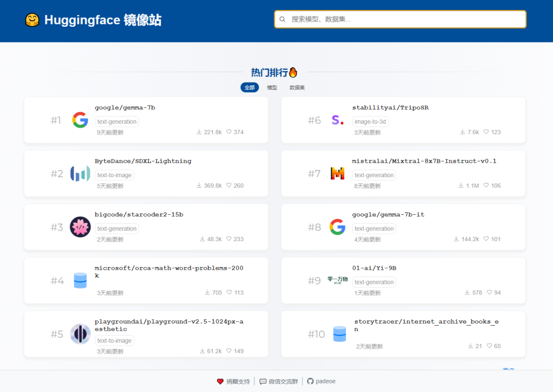Click the database icon on storytracer dataset
This screenshot has height=392, width=553.
click(x=339, y=334)
